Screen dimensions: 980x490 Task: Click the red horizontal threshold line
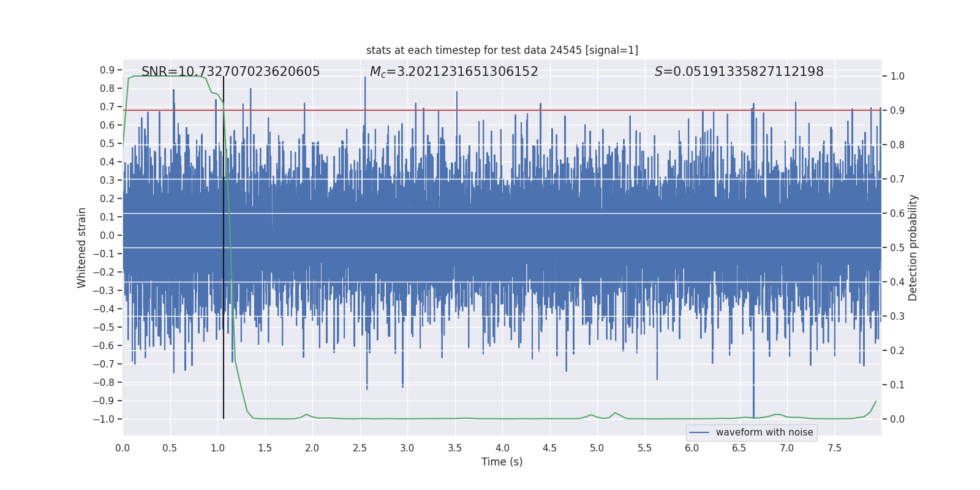tap(502, 110)
